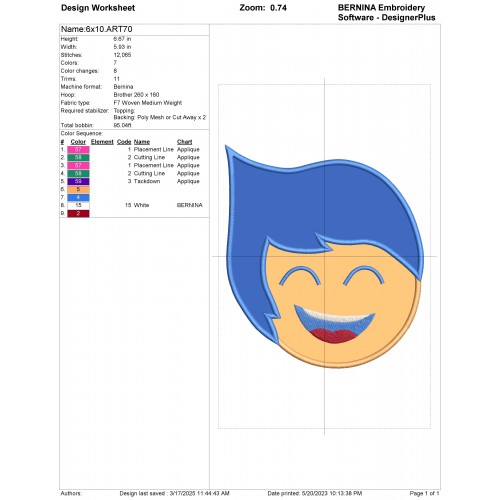Click the pink color swatch 57 in row 1

click(78, 149)
